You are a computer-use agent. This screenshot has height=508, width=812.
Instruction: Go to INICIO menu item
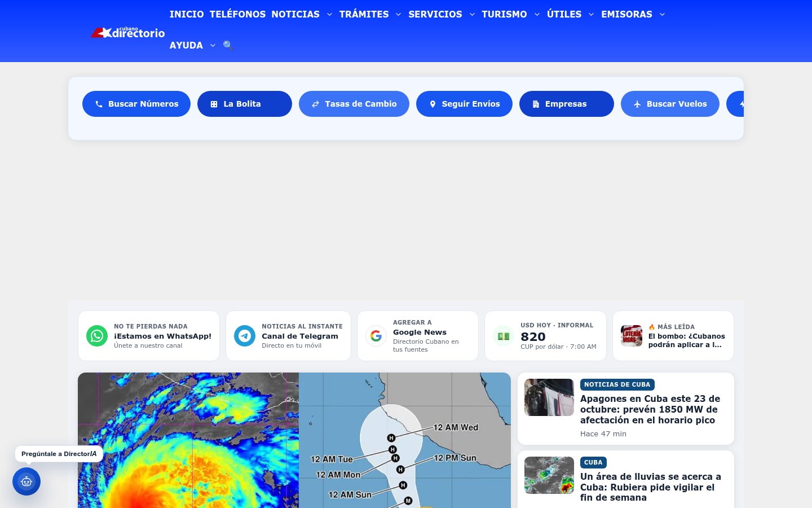tap(187, 14)
